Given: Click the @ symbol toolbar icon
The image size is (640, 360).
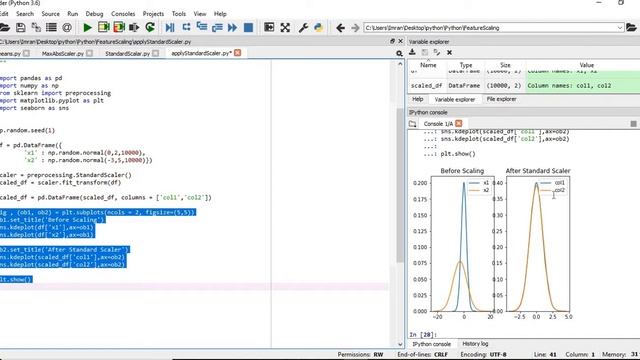Looking at the screenshot, I should coord(67,28).
